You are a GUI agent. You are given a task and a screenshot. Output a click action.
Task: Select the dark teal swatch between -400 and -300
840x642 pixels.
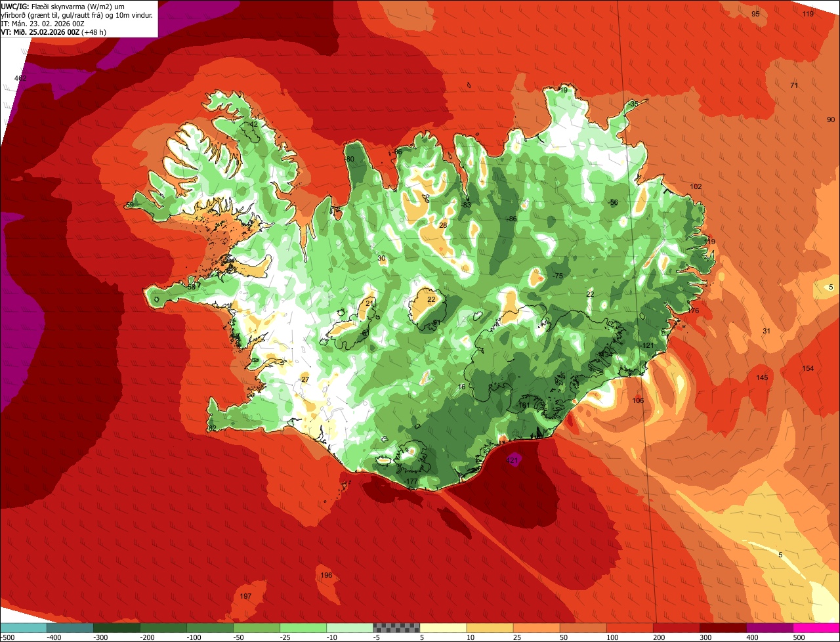tap(70, 628)
